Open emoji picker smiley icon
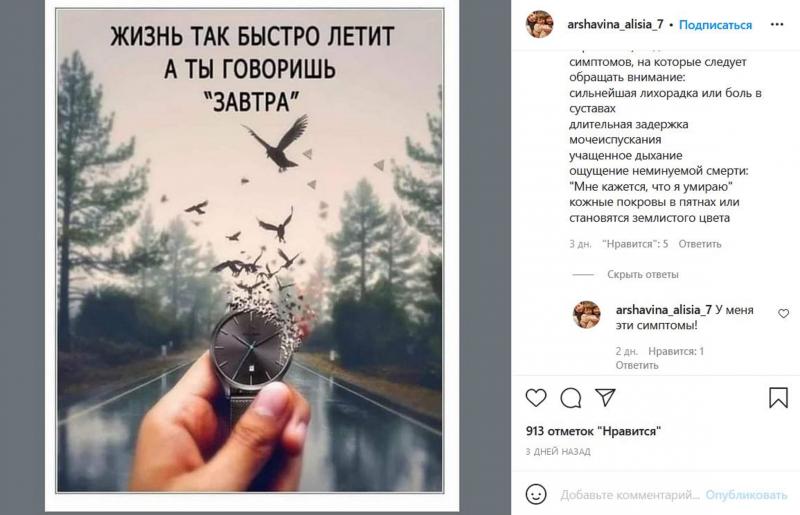This screenshot has height=515, width=800. tap(536, 494)
